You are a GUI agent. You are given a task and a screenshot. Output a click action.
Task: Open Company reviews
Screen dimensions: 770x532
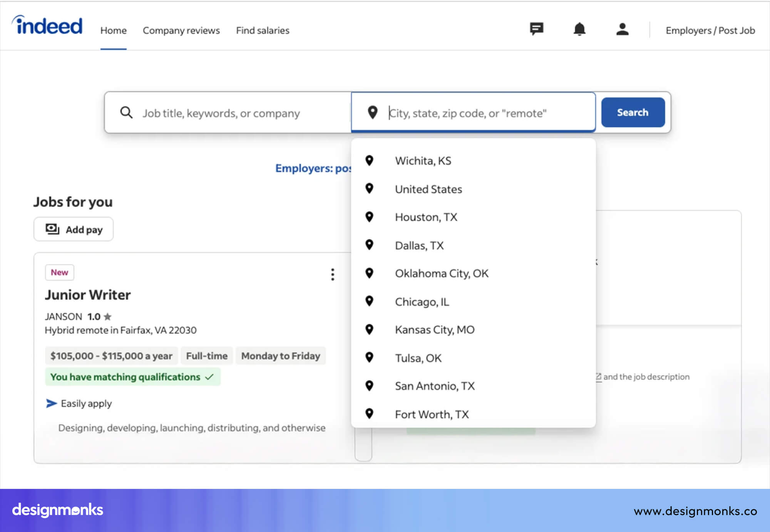click(181, 30)
